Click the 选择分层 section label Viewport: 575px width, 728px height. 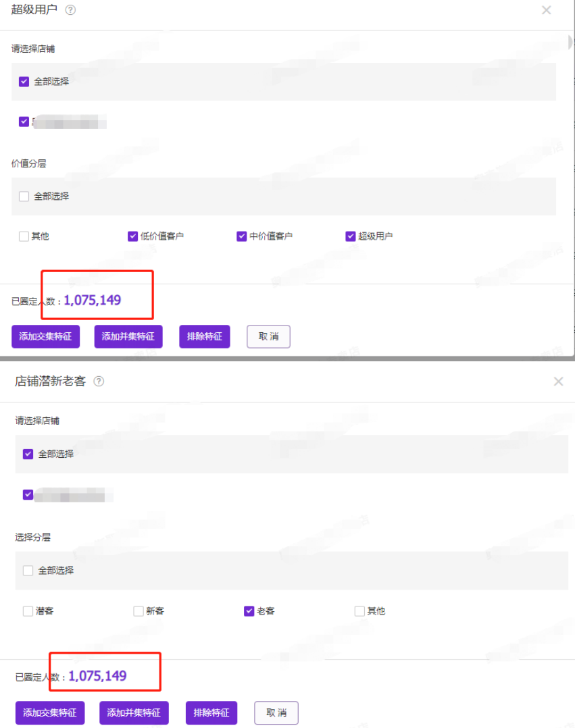pyautogui.click(x=32, y=537)
